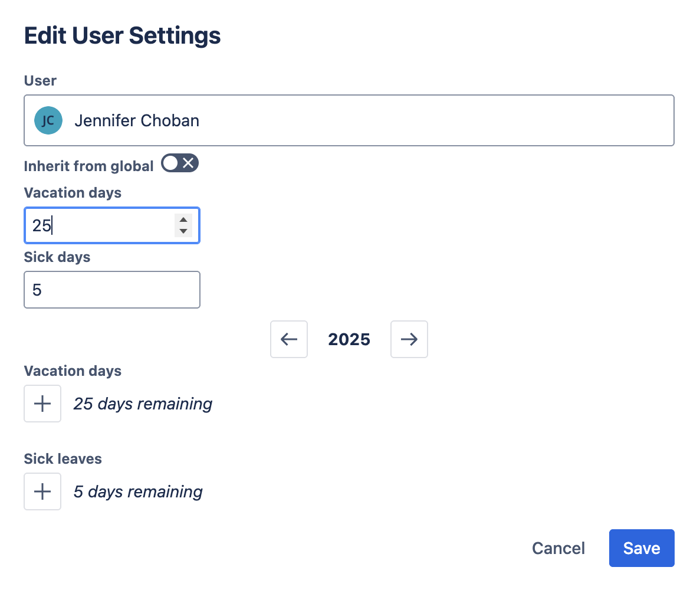
Task: Add a sick leave entry with the plus button
Action: pyautogui.click(x=42, y=491)
